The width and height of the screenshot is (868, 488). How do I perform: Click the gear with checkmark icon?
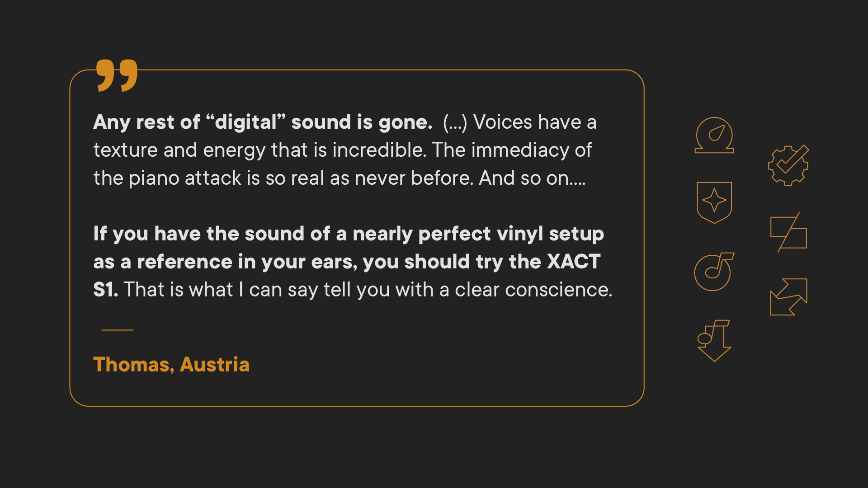(x=788, y=165)
